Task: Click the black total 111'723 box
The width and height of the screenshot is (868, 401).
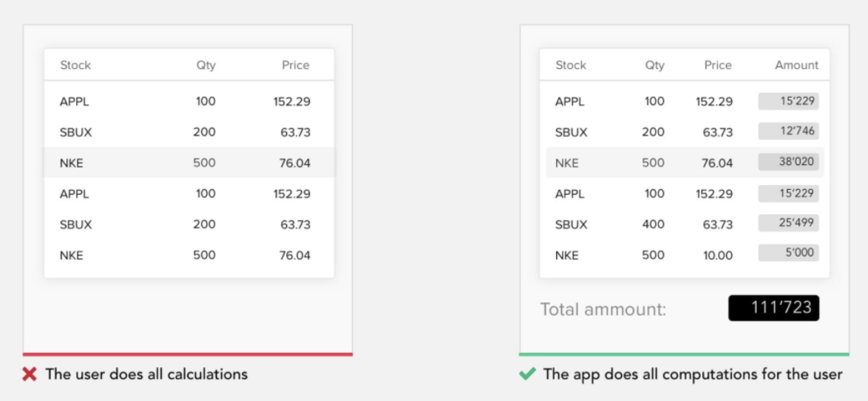Action: (x=774, y=308)
